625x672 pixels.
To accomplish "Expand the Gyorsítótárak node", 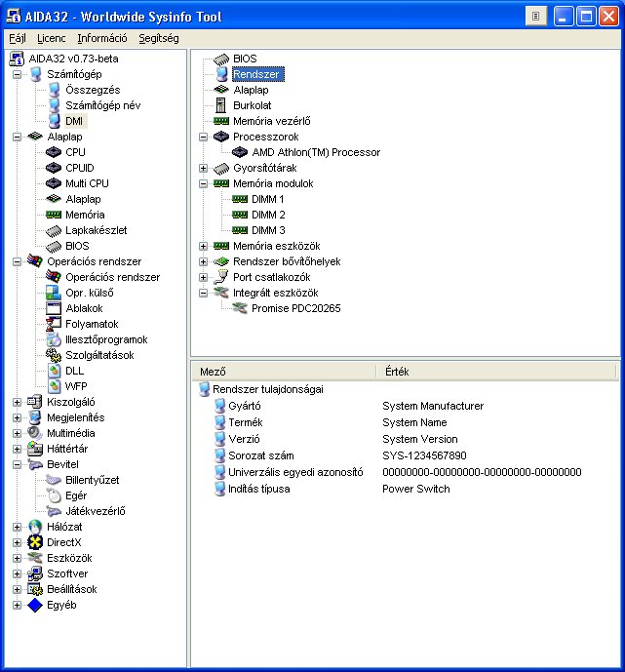I will tap(204, 168).
